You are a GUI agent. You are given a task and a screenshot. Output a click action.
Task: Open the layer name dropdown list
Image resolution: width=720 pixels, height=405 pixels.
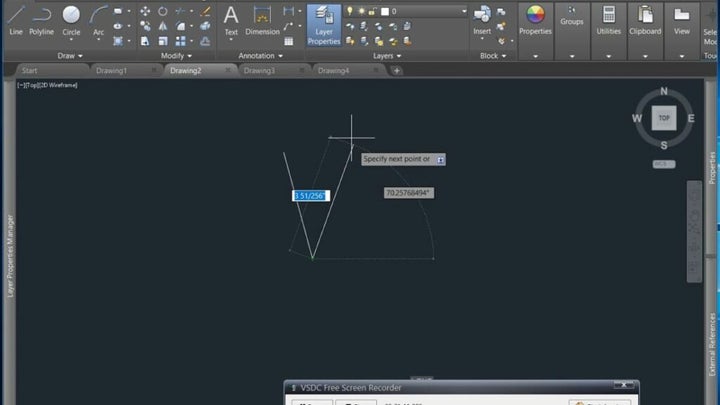[x=429, y=12]
